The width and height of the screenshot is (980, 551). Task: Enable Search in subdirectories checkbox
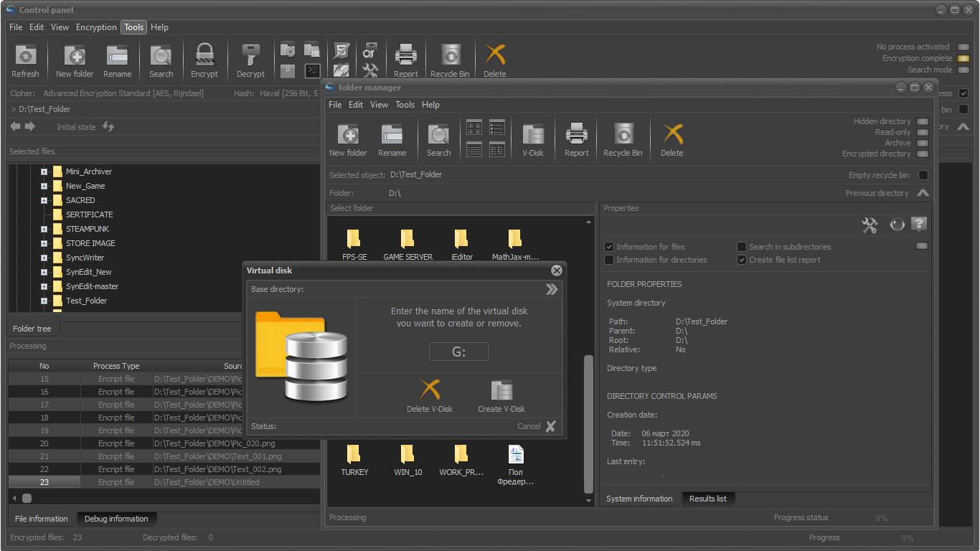click(742, 247)
